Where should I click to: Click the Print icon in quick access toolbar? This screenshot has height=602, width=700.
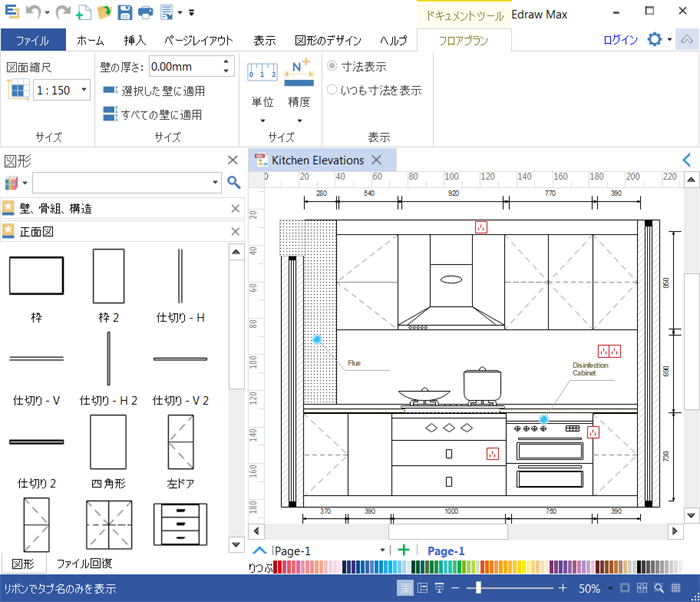point(146,12)
